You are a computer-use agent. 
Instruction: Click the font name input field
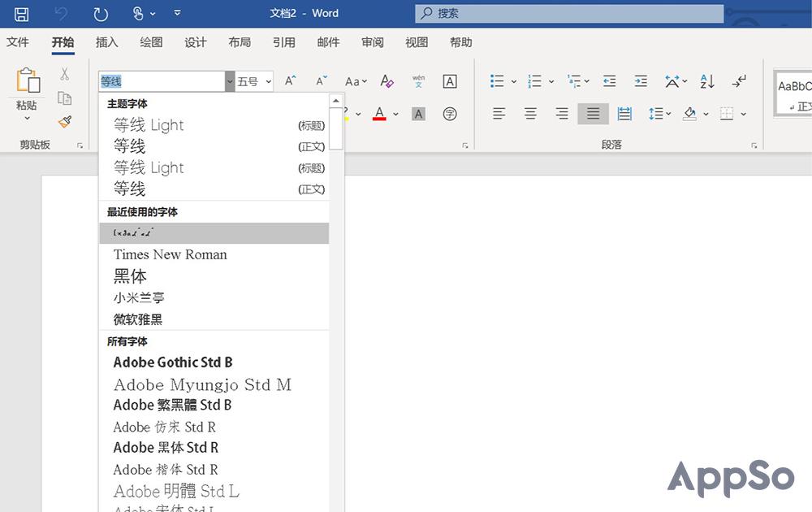pos(162,81)
